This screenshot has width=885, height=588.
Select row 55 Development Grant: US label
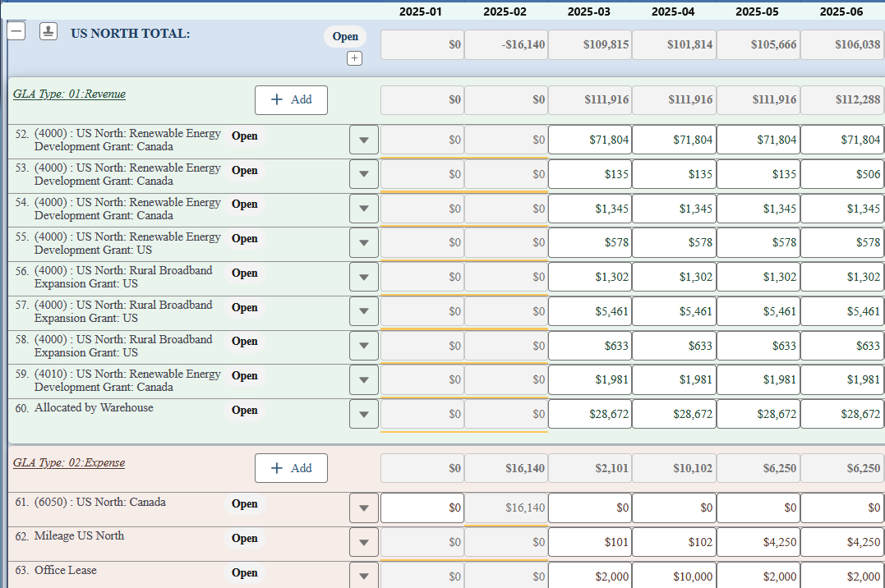click(127, 243)
